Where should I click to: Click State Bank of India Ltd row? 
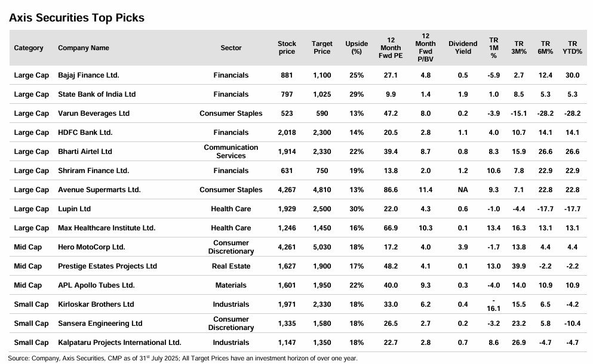(97, 94)
